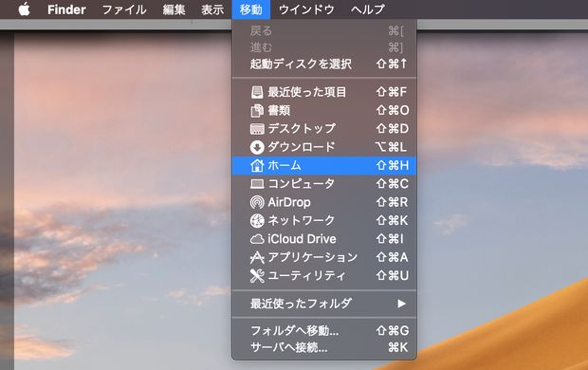The height and width of the screenshot is (370, 588).
Task: Select the 最近使った項目 label
Action: click(x=306, y=92)
